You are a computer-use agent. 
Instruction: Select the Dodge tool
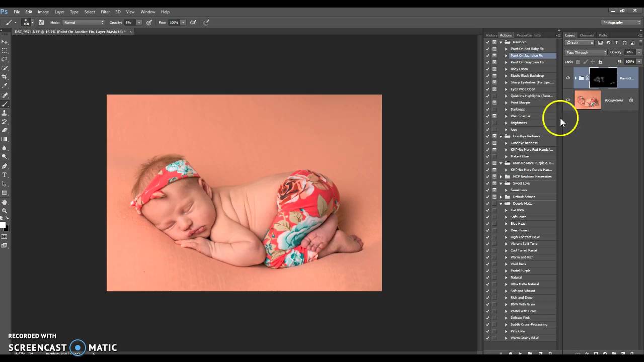tap(5, 157)
